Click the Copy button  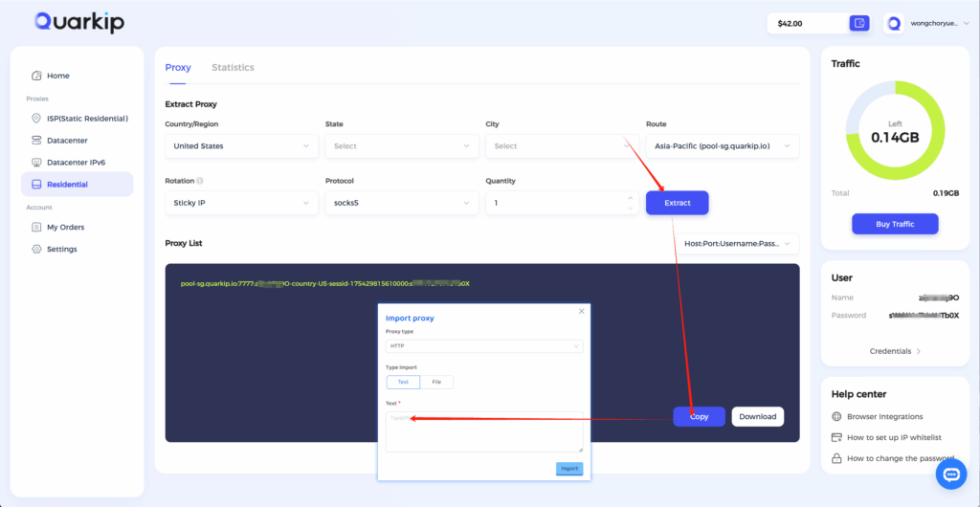699,416
